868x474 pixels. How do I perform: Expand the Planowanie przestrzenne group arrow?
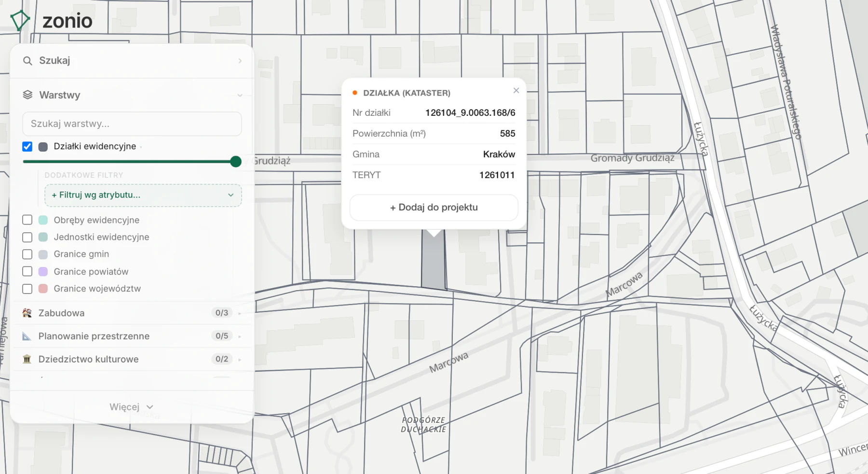click(240, 336)
